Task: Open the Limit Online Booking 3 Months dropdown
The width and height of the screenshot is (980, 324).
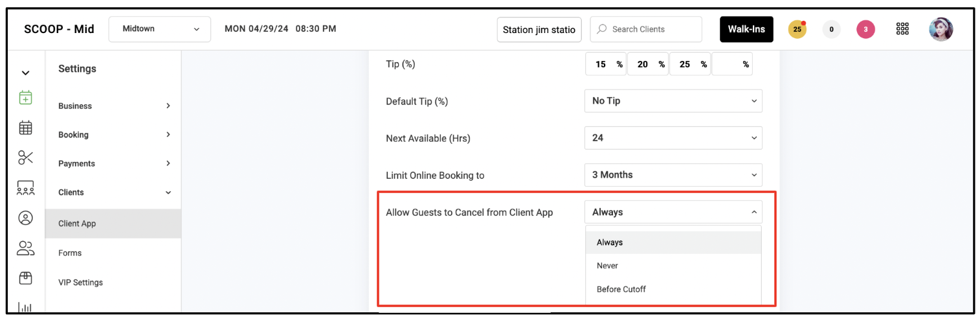Action: click(673, 175)
